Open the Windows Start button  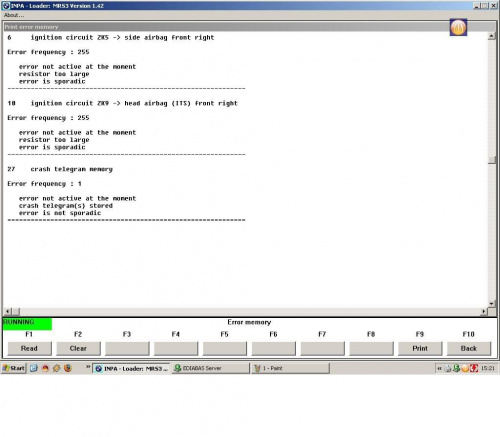[14, 368]
